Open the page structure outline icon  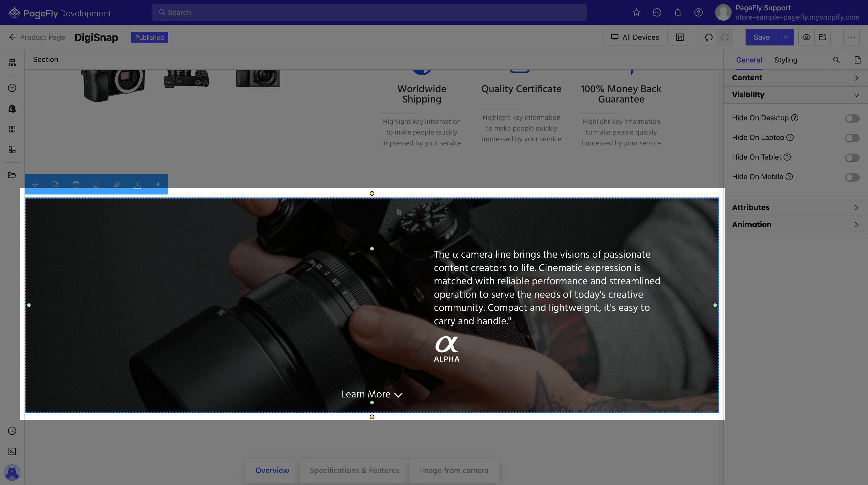click(12, 62)
